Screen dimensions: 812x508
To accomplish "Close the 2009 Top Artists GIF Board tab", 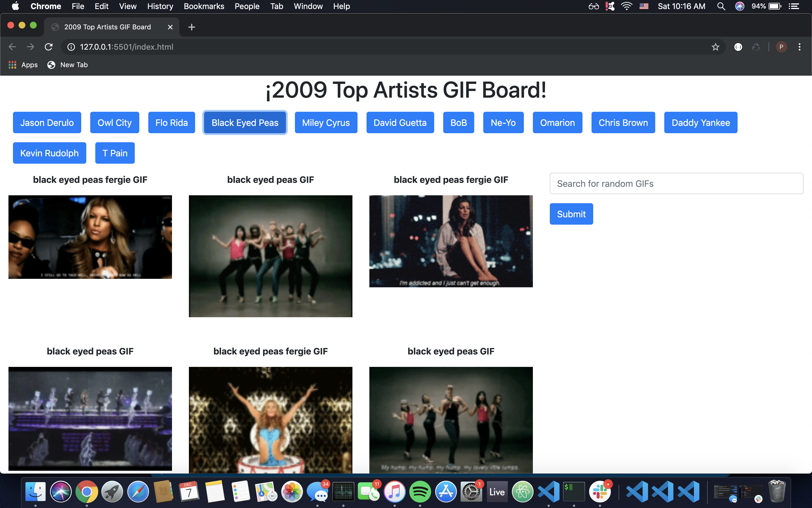I will [170, 27].
